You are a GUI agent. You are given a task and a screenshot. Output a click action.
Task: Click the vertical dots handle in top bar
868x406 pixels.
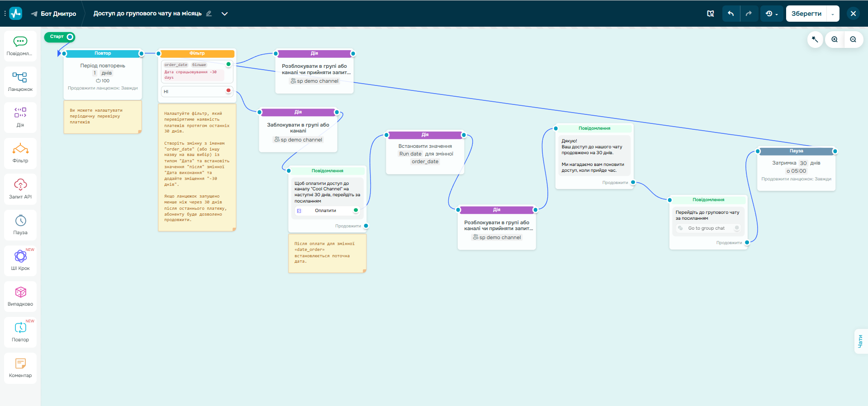click(x=5, y=14)
